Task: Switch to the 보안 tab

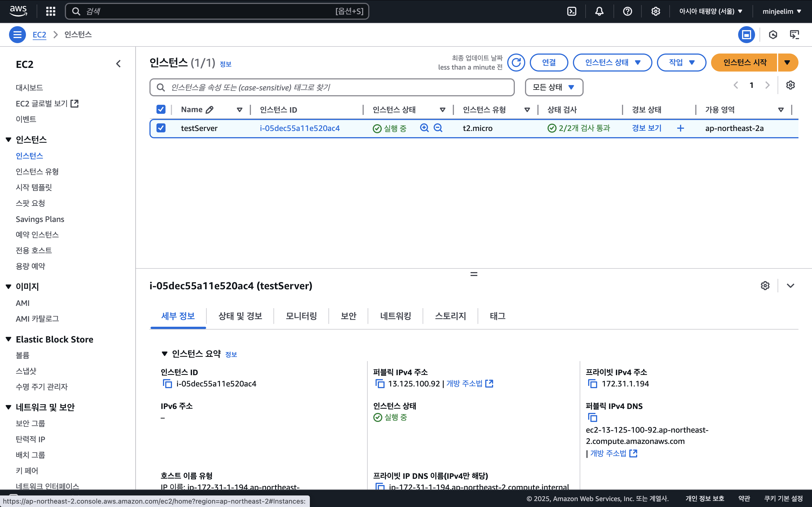Action: pos(348,316)
